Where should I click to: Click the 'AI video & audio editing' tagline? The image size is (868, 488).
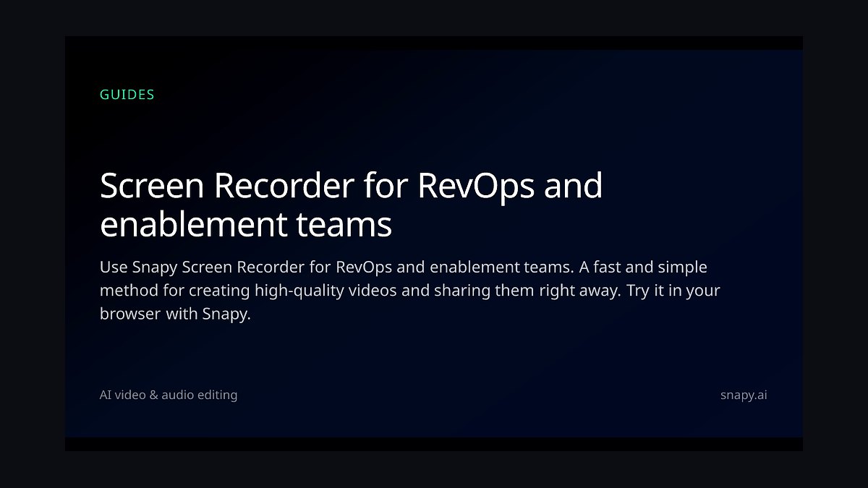[169, 395]
